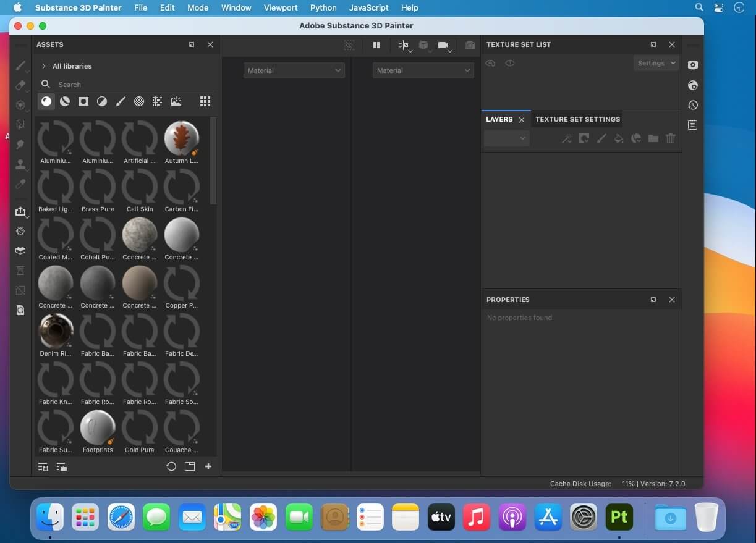Viewport: 756px width, 543px height.
Task: Toggle the Environments filter in Assets
Action: (x=176, y=101)
